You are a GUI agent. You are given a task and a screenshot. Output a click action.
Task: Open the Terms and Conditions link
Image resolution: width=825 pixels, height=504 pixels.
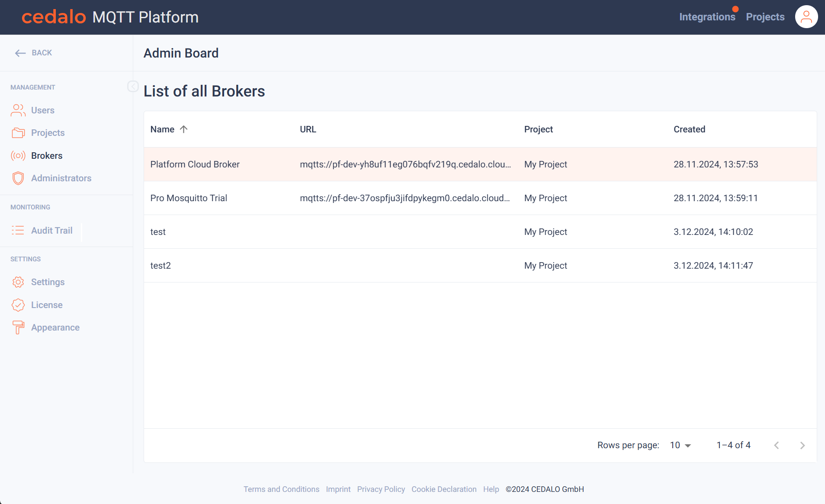[x=281, y=489]
